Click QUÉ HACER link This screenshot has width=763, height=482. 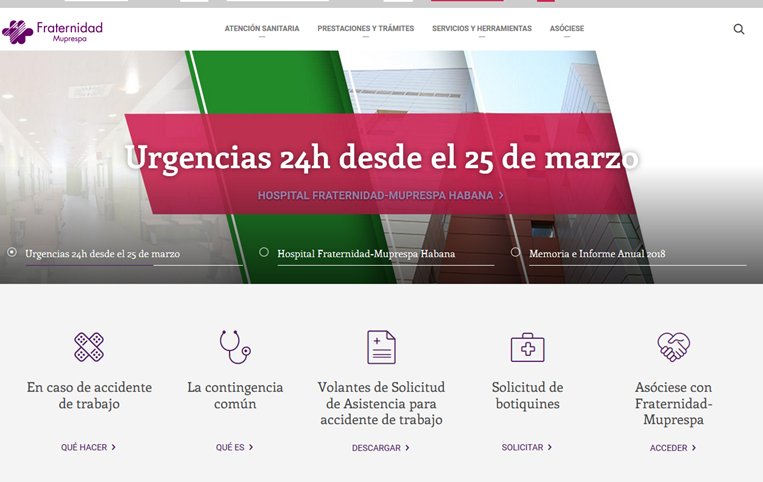(88, 447)
